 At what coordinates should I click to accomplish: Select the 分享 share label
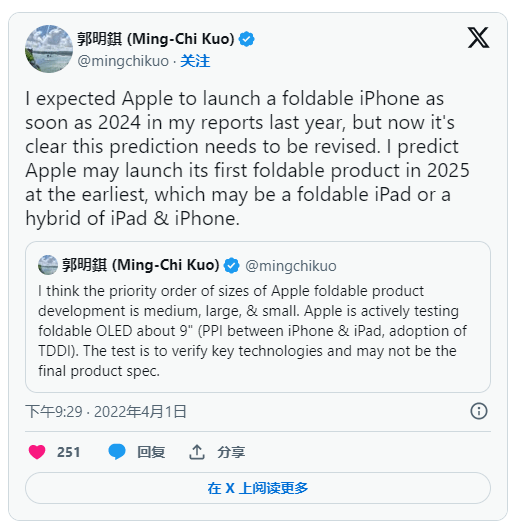(231, 452)
